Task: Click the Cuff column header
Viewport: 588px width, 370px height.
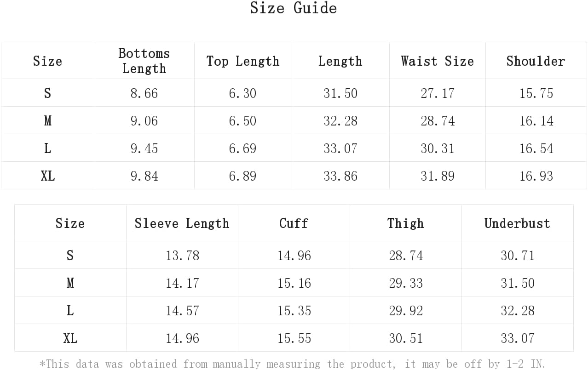Action: [294, 223]
